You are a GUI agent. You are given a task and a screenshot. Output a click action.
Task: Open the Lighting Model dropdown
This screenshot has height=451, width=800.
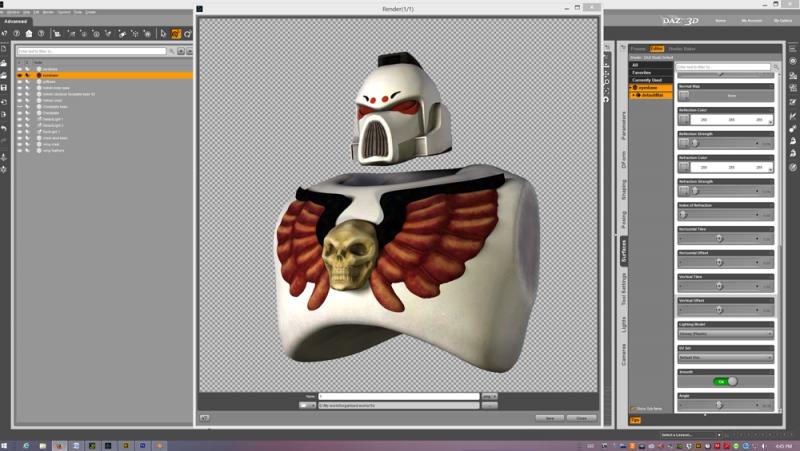(725, 334)
